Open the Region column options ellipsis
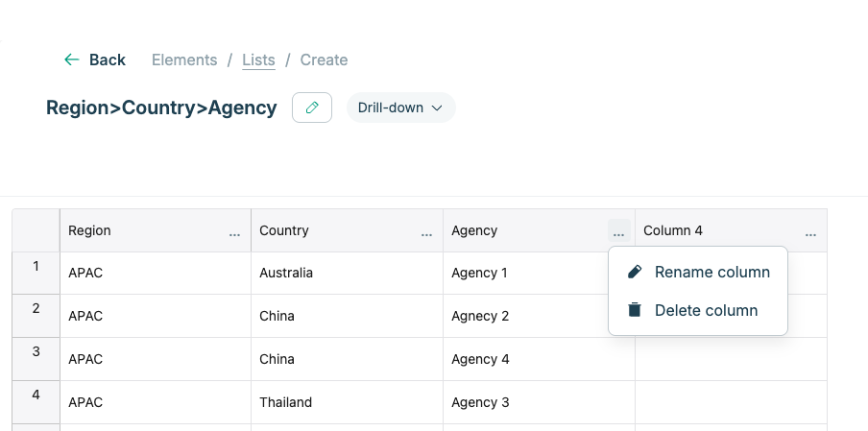868x431 pixels. (x=234, y=234)
